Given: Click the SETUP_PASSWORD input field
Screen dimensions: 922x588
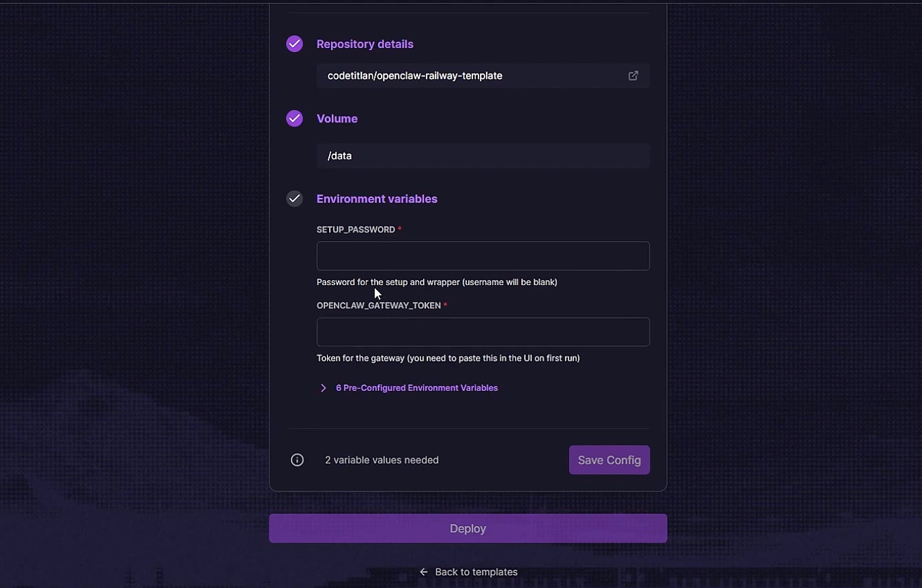Looking at the screenshot, I should [483, 256].
